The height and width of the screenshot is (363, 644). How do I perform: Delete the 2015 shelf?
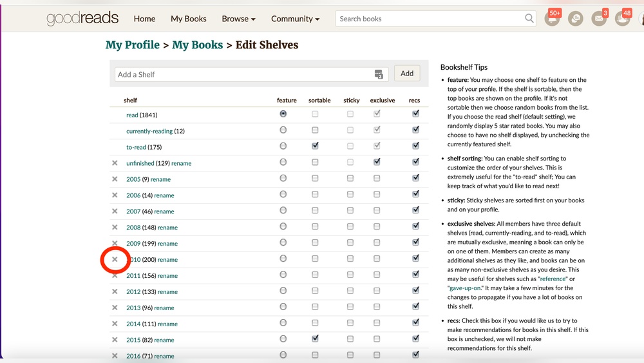pyautogui.click(x=115, y=340)
